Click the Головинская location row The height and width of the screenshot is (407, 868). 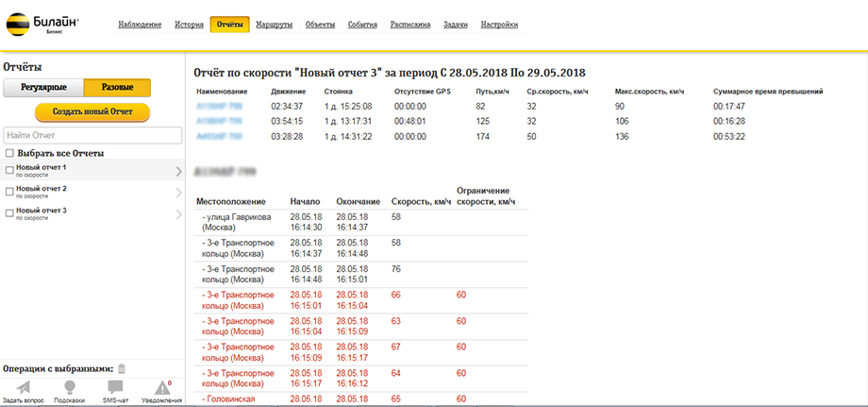click(362, 399)
